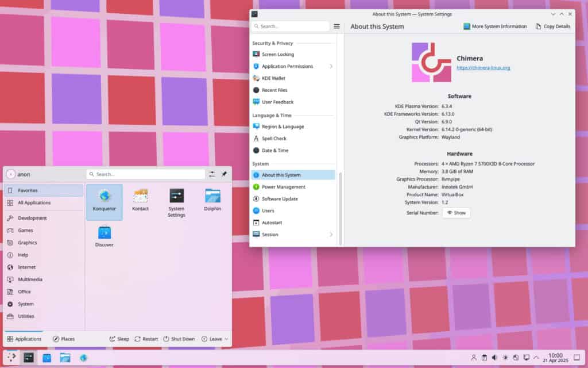Viewport: 588px width, 368px height.
Task: Expand the Session submenu arrow
Action: click(x=331, y=235)
